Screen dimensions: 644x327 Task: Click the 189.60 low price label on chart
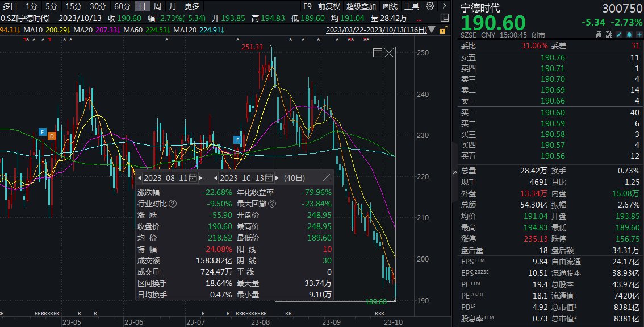(376, 301)
